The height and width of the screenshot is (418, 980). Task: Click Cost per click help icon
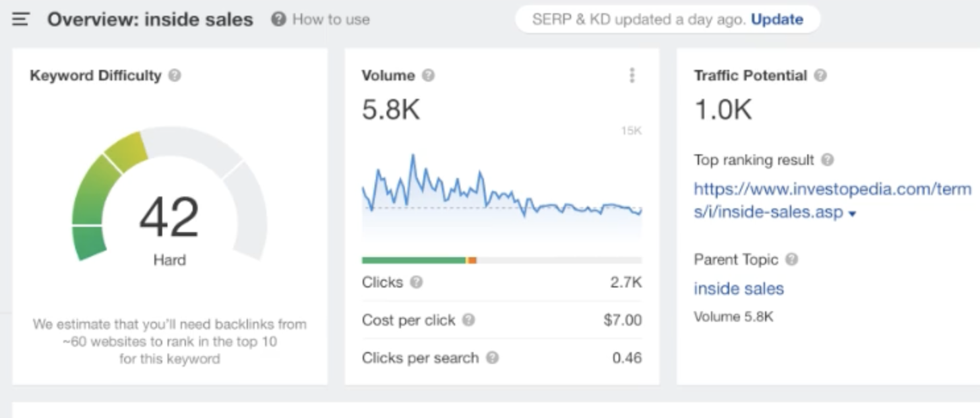468,320
